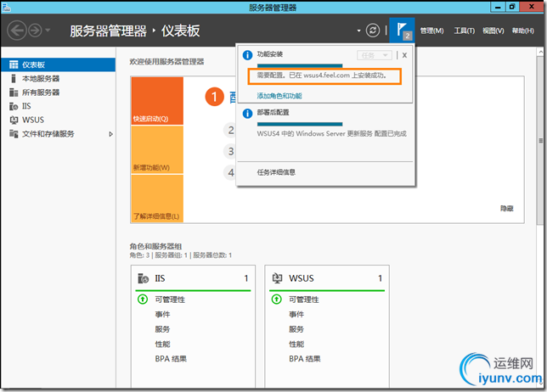Viewport: 547px width, 392px height.
Task: Open 可管理性 in the WSUS tile
Action: point(304,300)
